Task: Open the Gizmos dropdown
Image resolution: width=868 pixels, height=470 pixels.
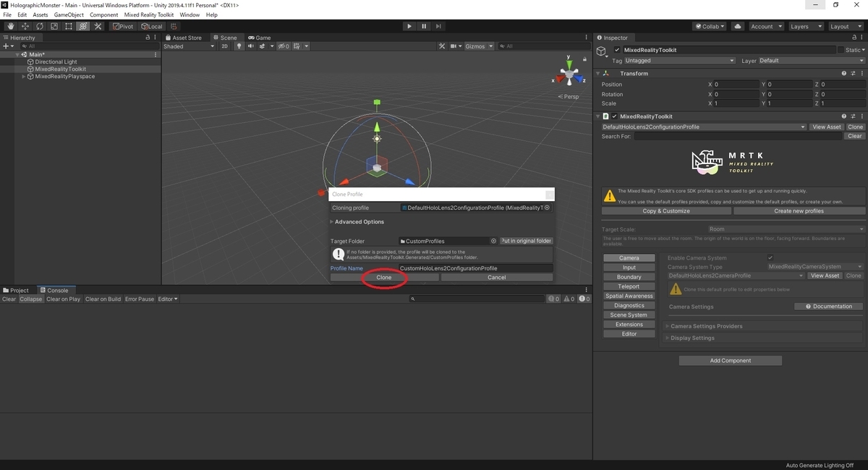Action: point(478,46)
